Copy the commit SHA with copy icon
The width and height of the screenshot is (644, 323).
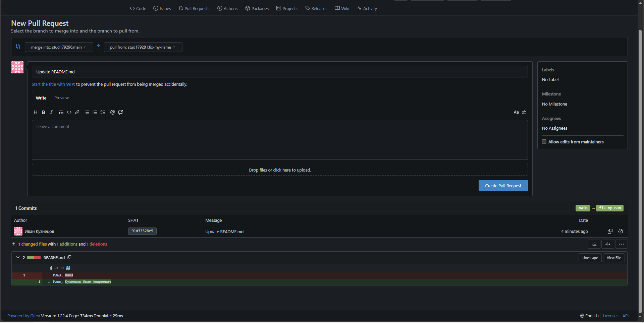[610, 232]
